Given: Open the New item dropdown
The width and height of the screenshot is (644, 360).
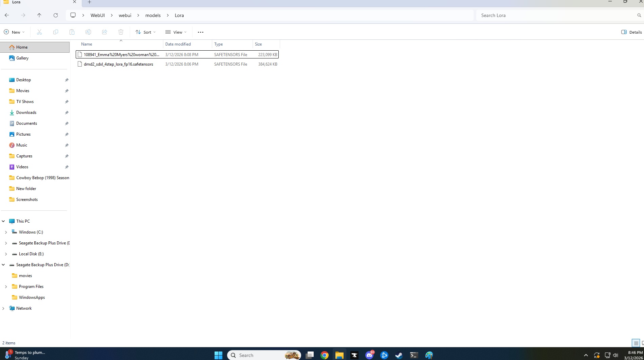Looking at the screenshot, I should coord(14,32).
